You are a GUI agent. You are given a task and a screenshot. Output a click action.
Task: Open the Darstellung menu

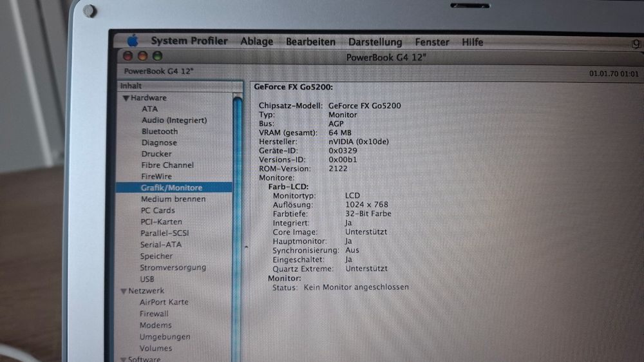pos(375,42)
